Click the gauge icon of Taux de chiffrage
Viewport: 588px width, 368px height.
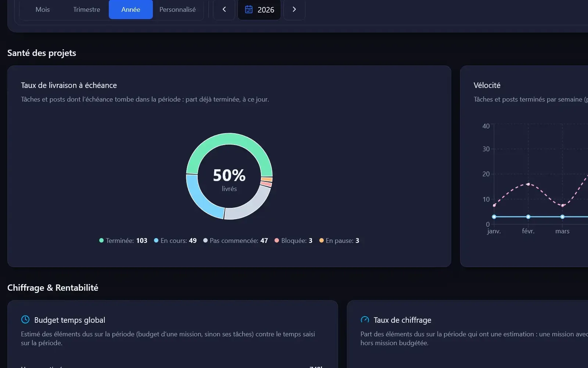click(365, 319)
